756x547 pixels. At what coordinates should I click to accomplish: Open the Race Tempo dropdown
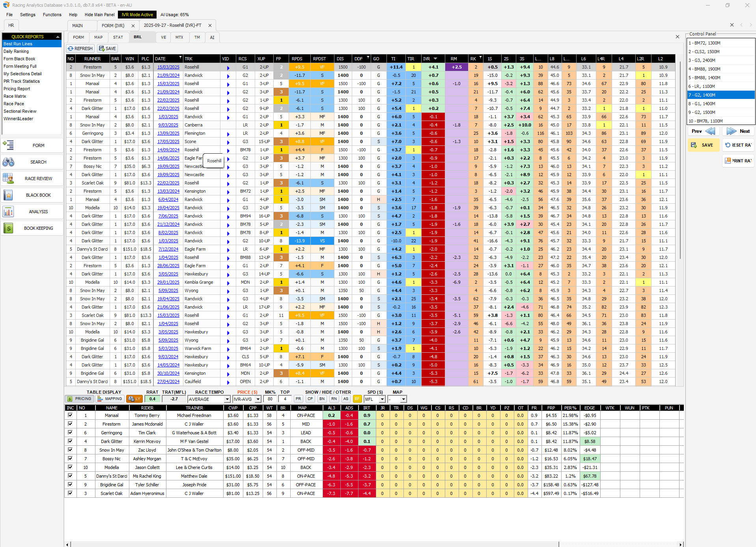point(227,399)
